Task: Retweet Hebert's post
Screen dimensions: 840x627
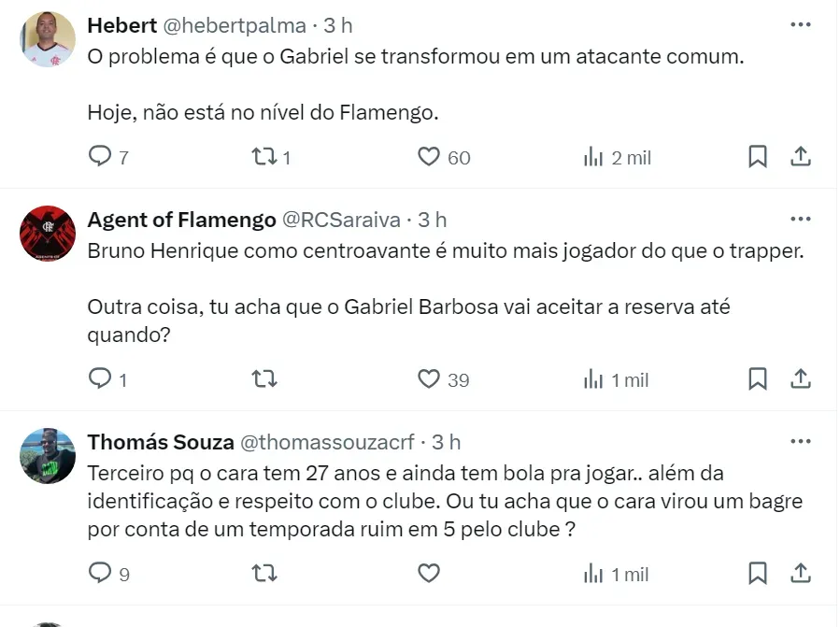Action: click(x=264, y=157)
